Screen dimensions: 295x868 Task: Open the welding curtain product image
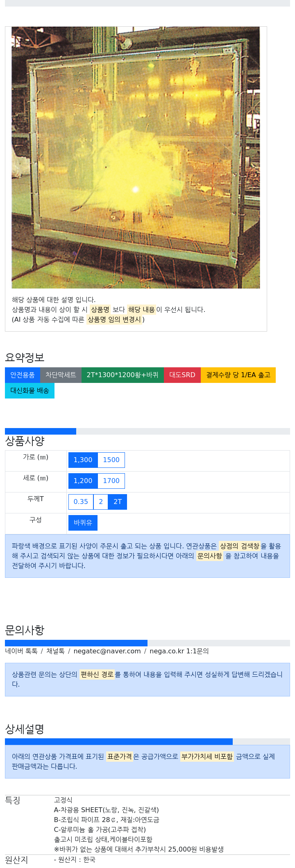click(x=136, y=158)
